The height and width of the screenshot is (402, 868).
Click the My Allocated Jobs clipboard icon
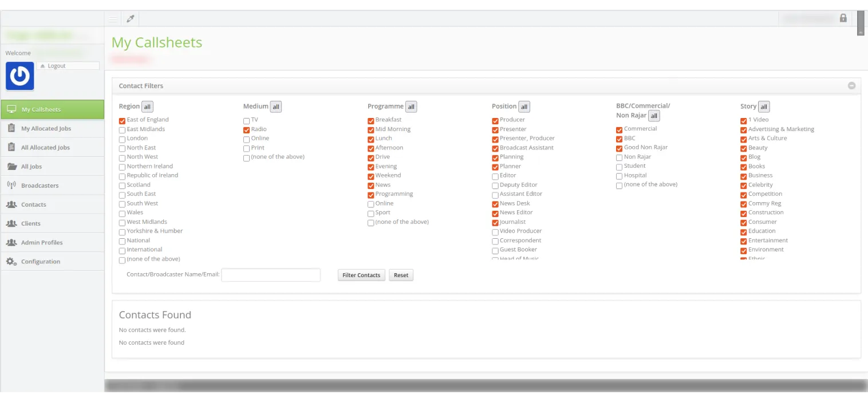click(11, 128)
